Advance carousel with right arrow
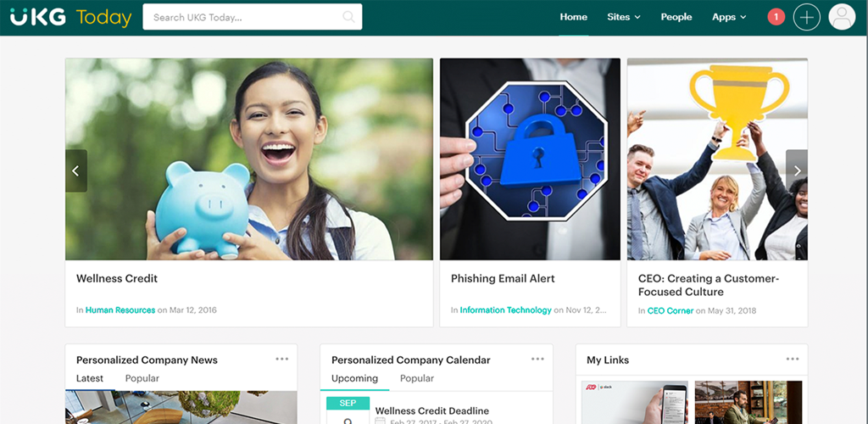Screen dimensions: 868x424 [797, 171]
